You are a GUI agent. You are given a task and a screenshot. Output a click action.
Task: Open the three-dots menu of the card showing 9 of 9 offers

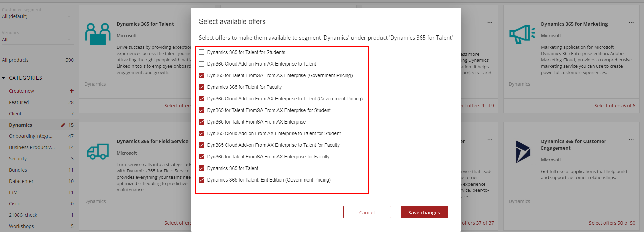tap(490, 23)
